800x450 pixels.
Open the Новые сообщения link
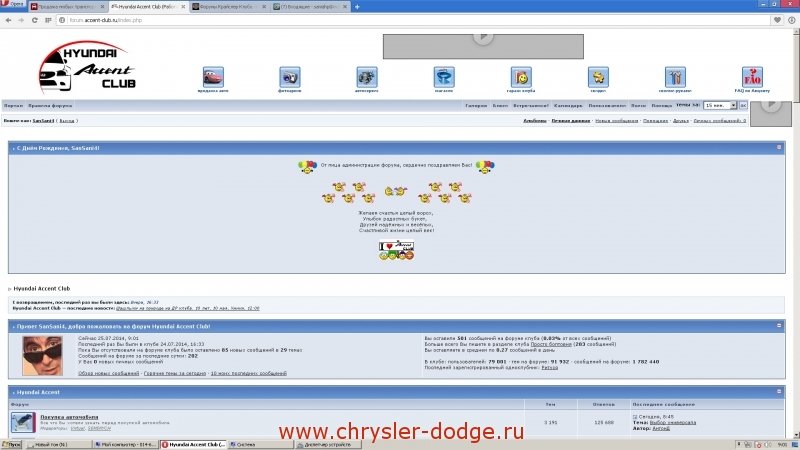pos(616,121)
